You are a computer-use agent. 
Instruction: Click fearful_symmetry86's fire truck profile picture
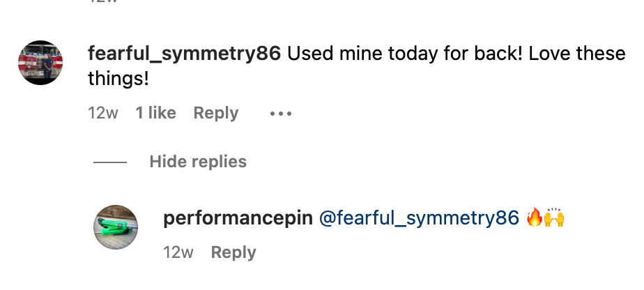(x=40, y=63)
